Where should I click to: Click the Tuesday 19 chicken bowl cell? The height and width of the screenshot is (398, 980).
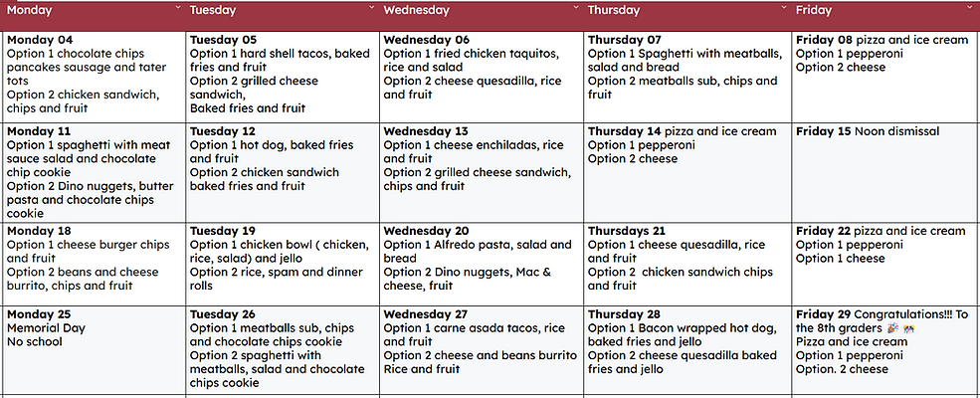(x=283, y=265)
